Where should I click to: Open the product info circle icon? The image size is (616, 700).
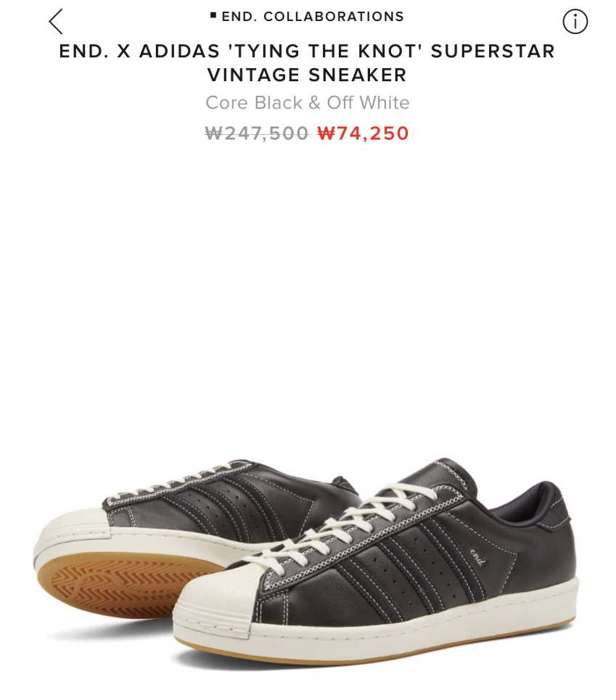(x=575, y=22)
